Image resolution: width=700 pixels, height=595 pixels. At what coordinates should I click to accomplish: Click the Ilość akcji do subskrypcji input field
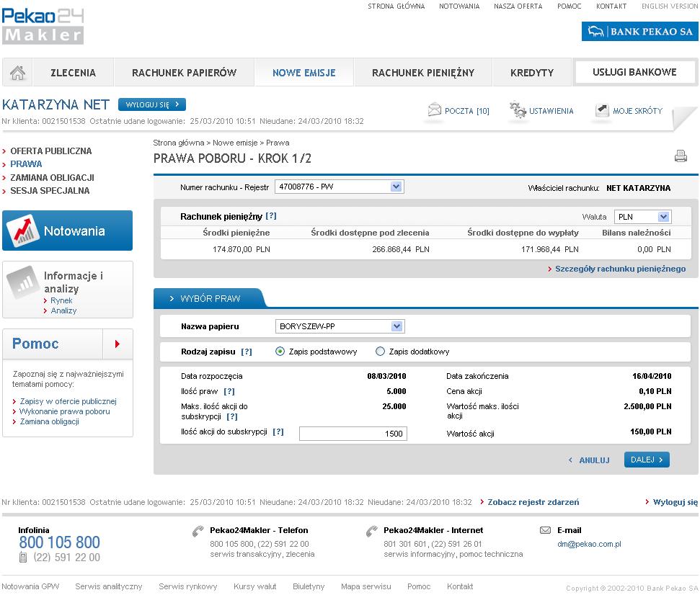coord(353,434)
